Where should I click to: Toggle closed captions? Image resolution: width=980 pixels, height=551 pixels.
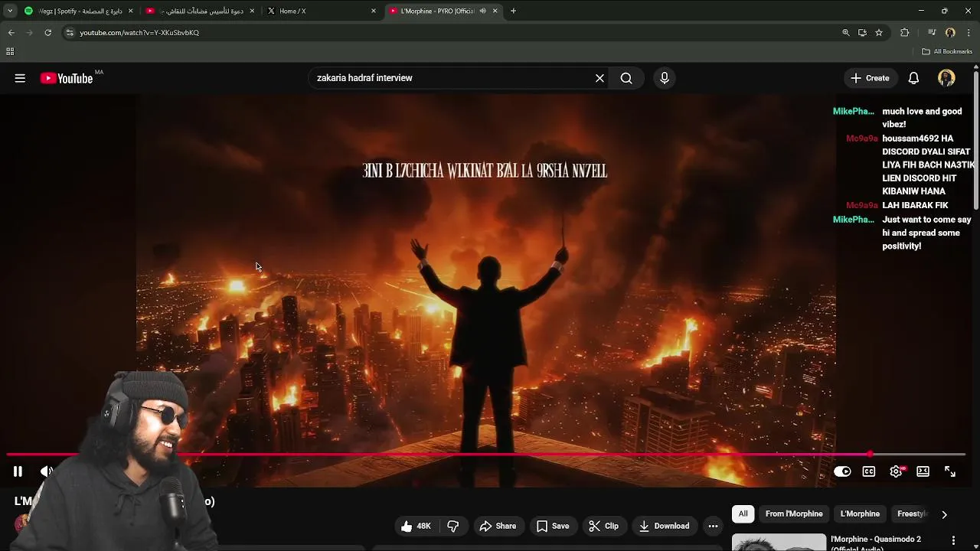click(869, 471)
